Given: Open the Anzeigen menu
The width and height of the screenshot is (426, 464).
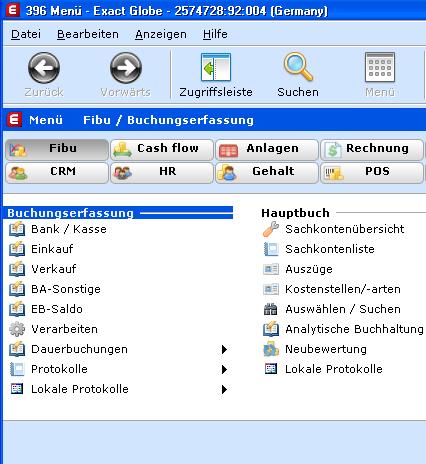Looking at the screenshot, I should click(161, 34).
